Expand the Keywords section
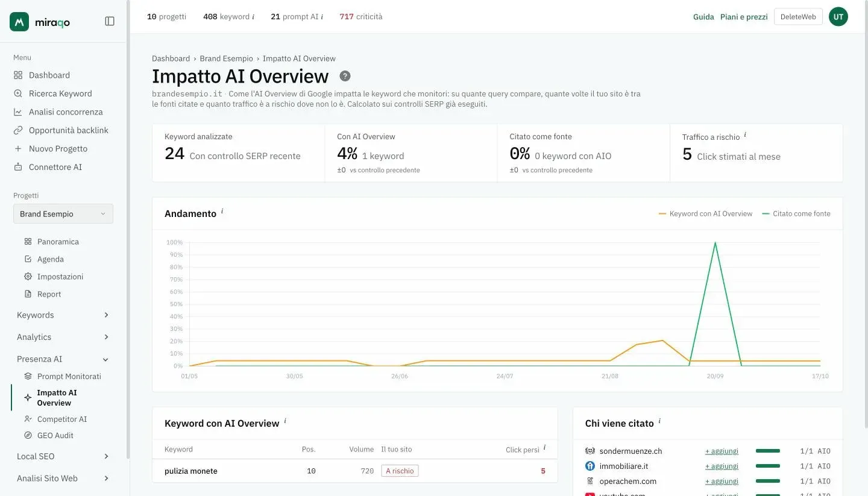This screenshot has width=868, height=496. coord(63,315)
